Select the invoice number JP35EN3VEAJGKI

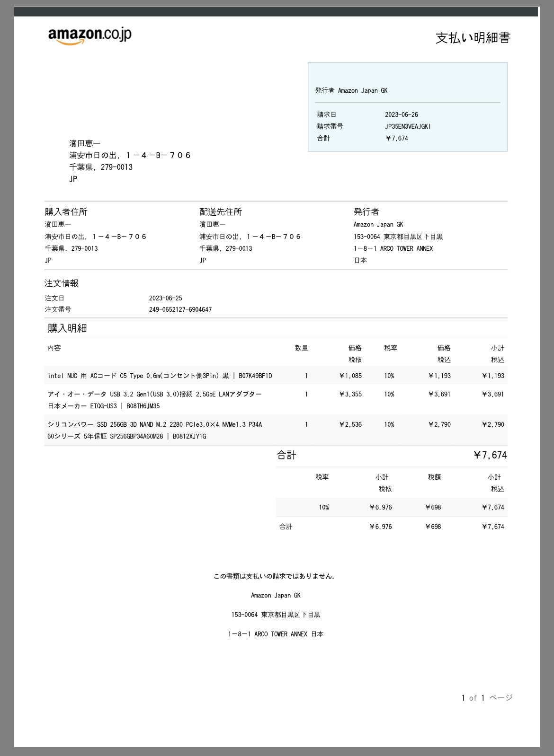[408, 126]
